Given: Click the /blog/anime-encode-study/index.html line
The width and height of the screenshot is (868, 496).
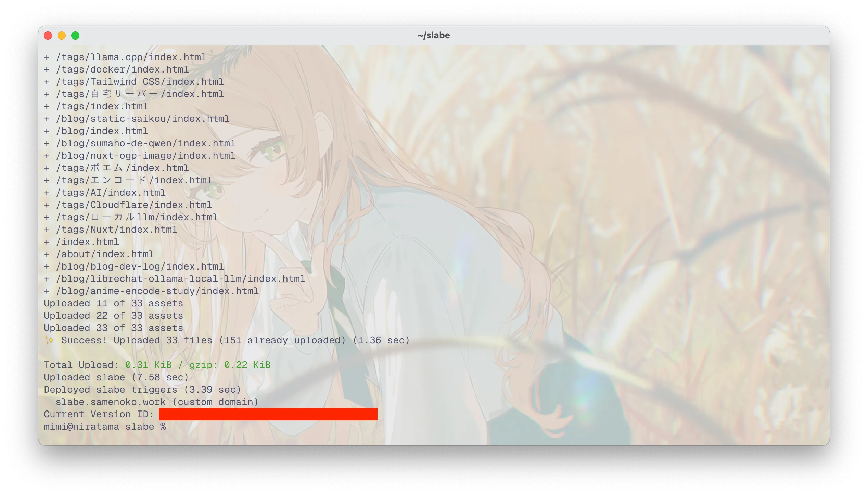Looking at the screenshot, I should point(151,291).
